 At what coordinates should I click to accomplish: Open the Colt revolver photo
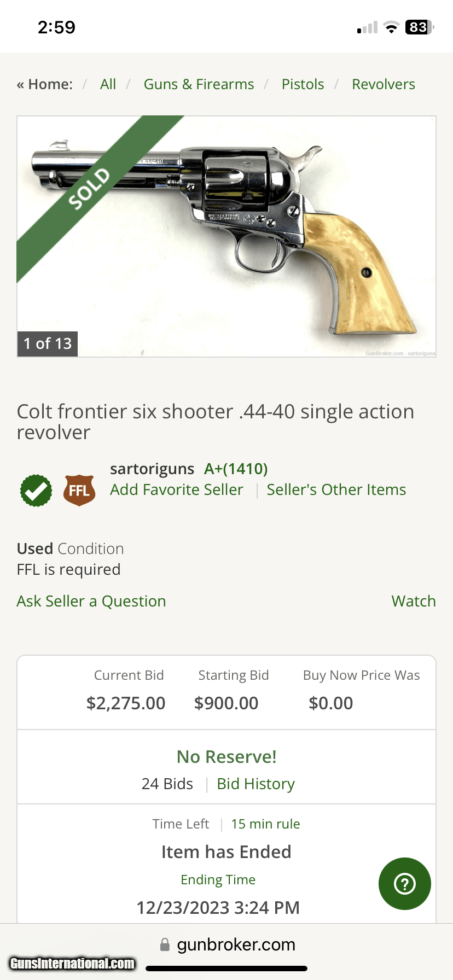226,236
